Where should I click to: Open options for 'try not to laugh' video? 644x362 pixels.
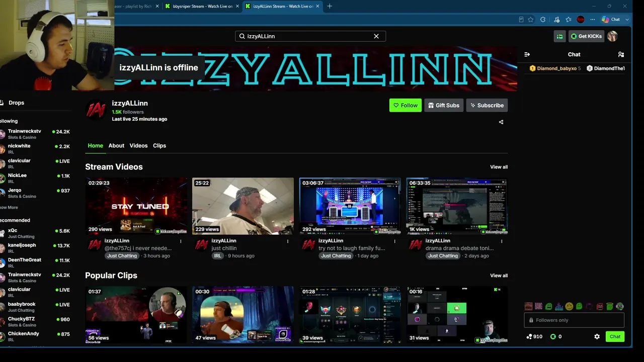tap(394, 241)
